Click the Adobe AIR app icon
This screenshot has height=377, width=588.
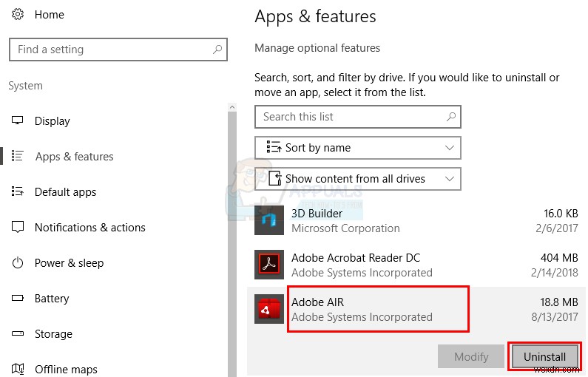pyautogui.click(x=269, y=309)
